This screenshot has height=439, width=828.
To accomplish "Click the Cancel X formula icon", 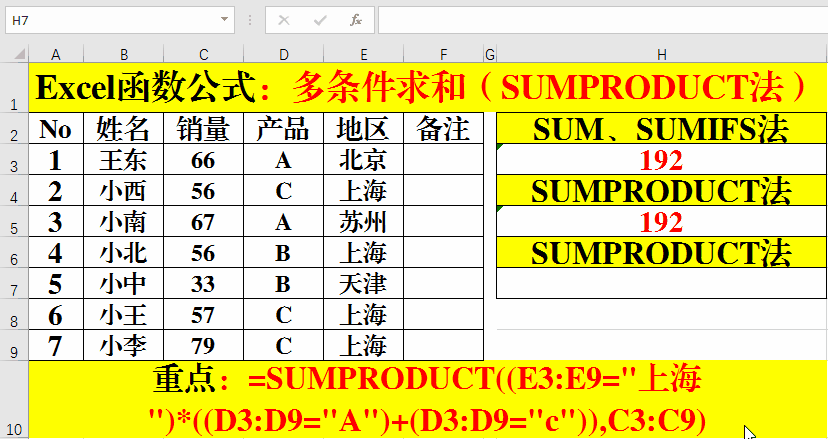I will coord(284,21).
